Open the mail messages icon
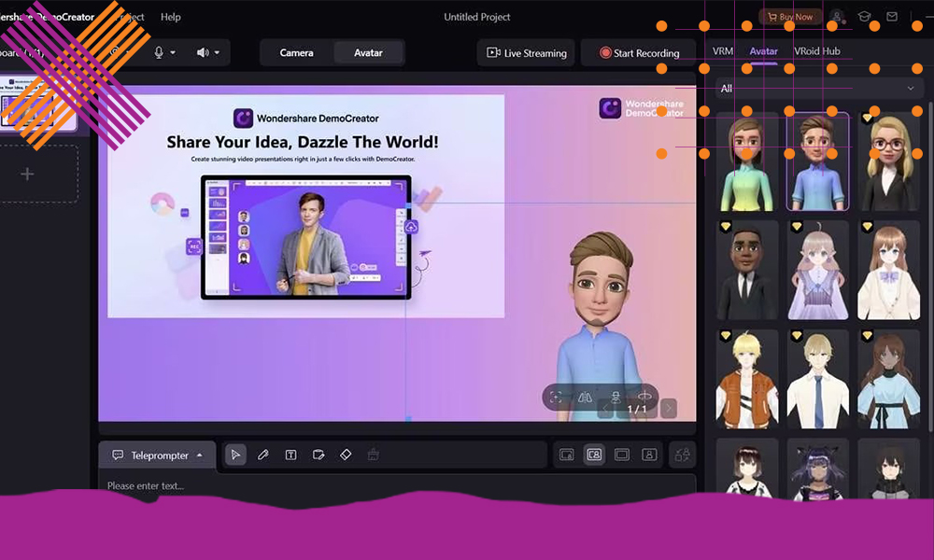This screenshot has width=934, height=560. click(x=892, y=17)
